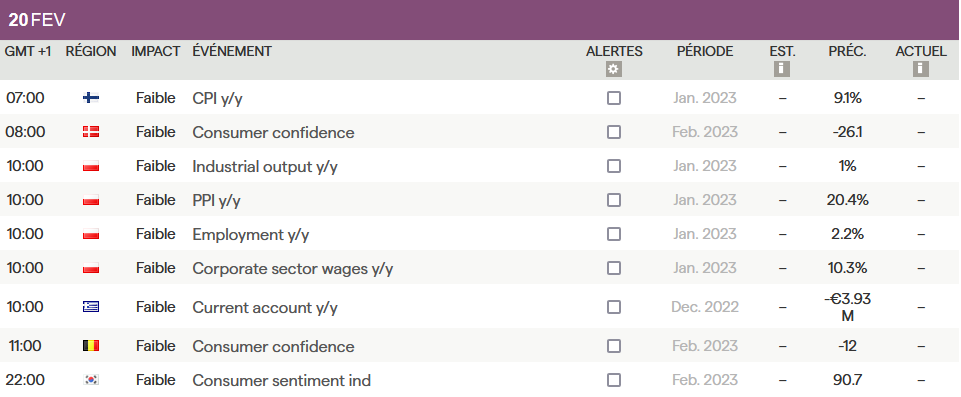This screenshot has height=397, width=961.
Task: Click the ÉVÉNEMENT column header
Action: (x=232, y=51)
